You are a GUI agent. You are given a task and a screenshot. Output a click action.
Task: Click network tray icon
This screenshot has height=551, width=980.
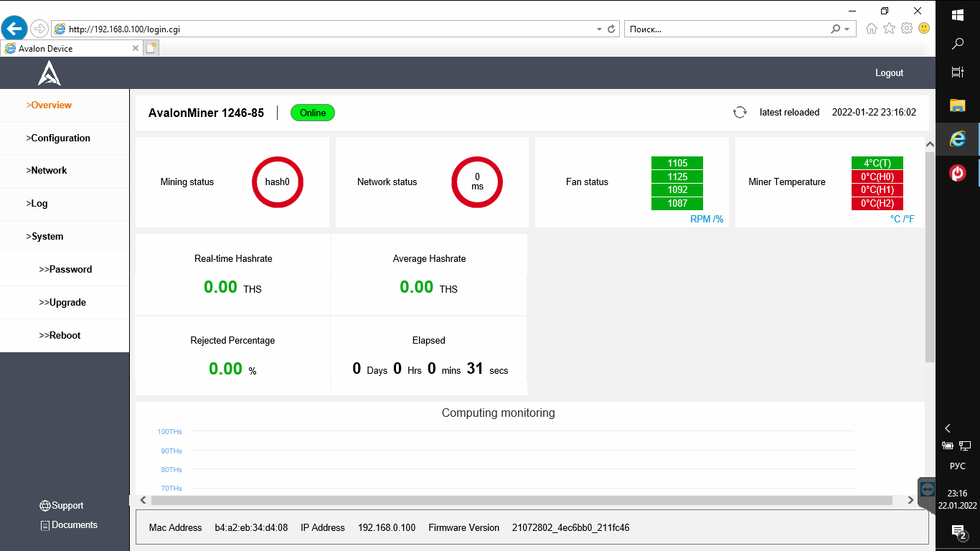[965, 446]
